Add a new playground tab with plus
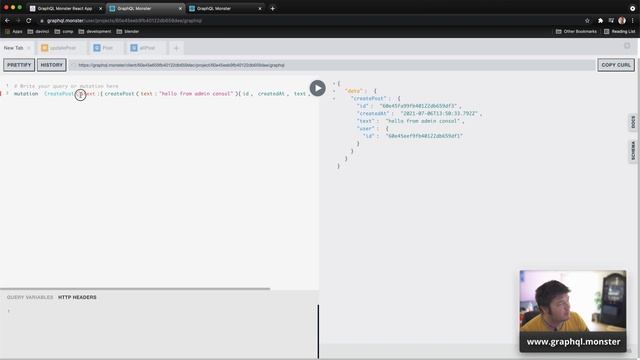 176,48
